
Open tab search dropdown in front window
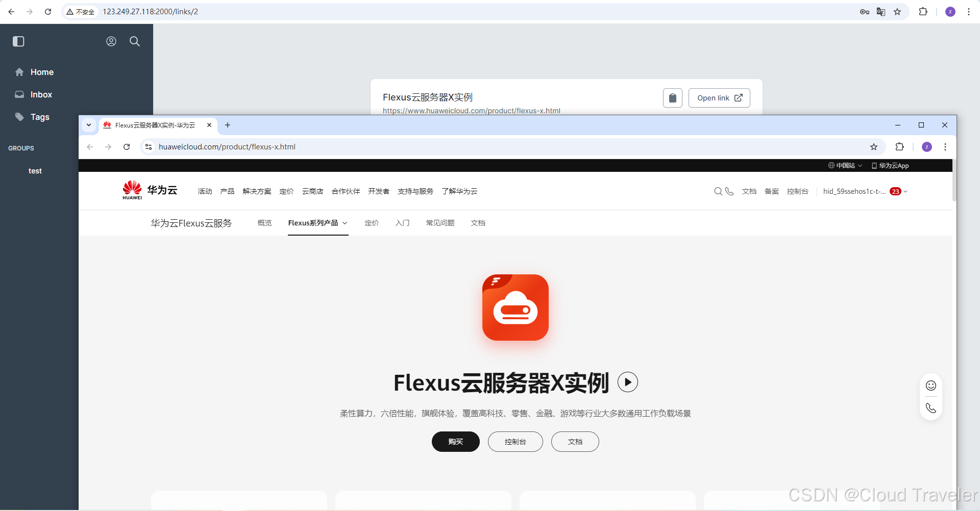click(x=89, y=125)
